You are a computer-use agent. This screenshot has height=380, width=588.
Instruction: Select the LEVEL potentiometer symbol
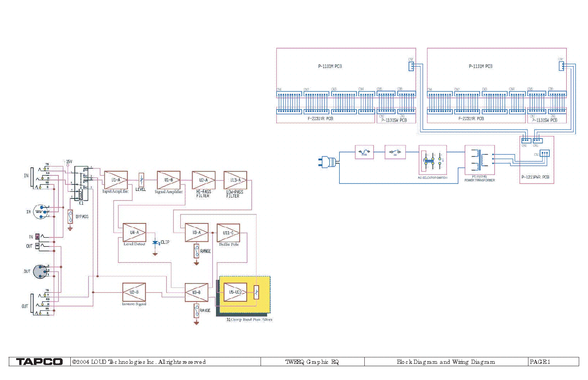point(141,180)
